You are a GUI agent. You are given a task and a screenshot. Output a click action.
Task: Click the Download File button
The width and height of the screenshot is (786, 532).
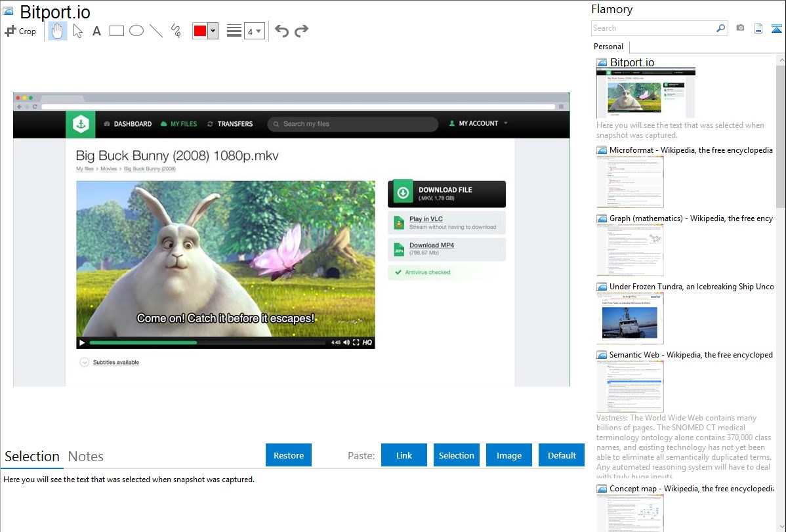[x=447, y=194]
